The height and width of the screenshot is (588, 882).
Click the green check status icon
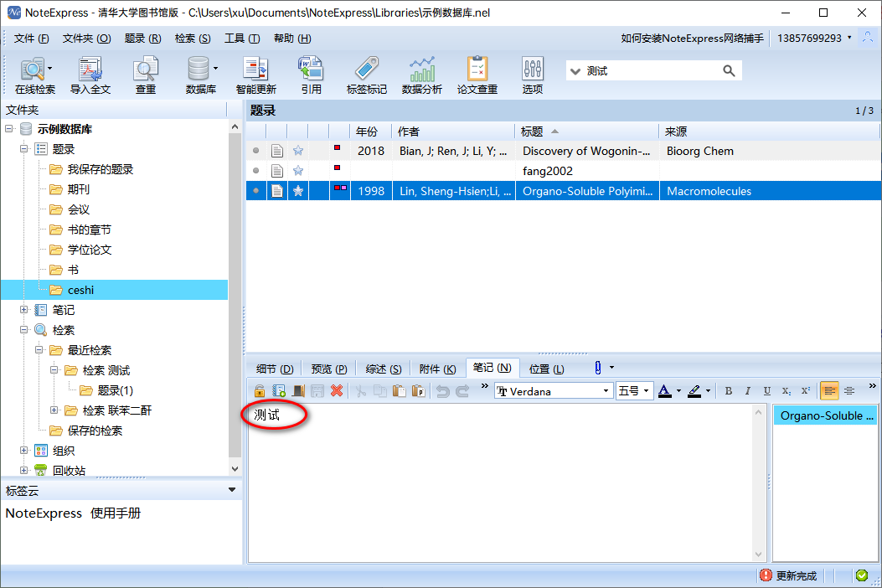pyautogui.click(x=861, y=575)
